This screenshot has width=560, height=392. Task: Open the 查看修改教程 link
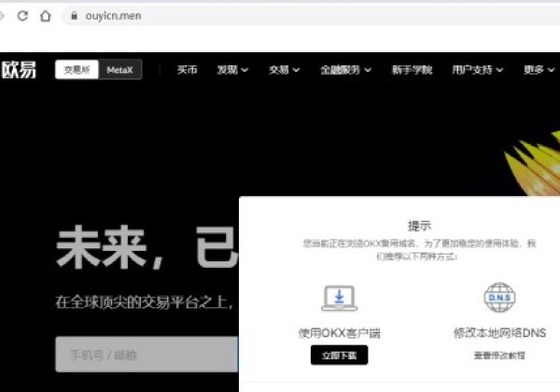pyautogui.click(x=499, y=356)
